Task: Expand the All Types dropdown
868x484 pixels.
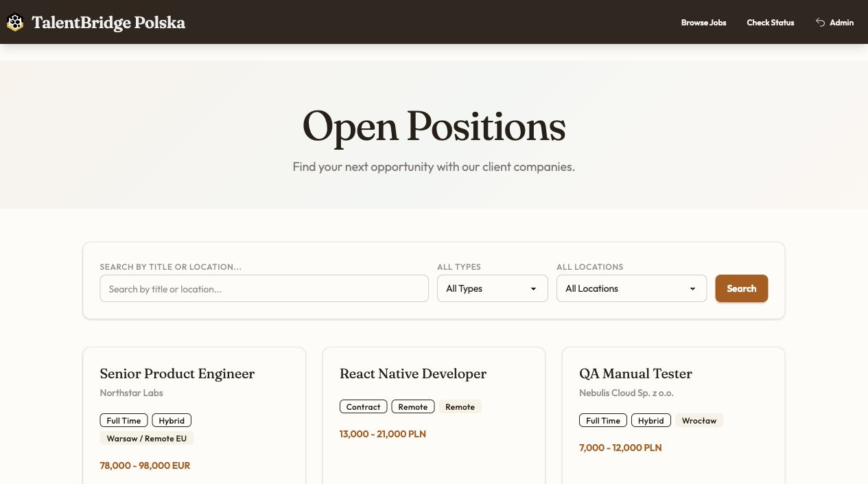Action: click(x=493, y=288)
